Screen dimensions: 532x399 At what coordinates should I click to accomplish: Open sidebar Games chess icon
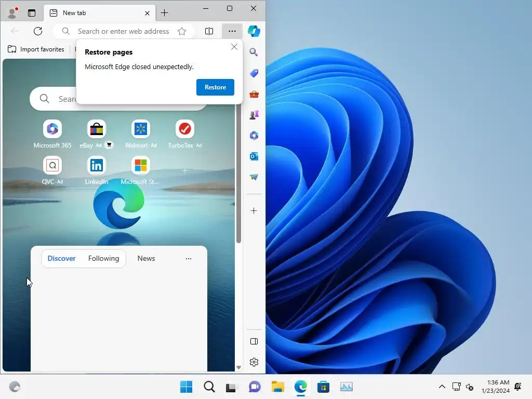[254, 115]
